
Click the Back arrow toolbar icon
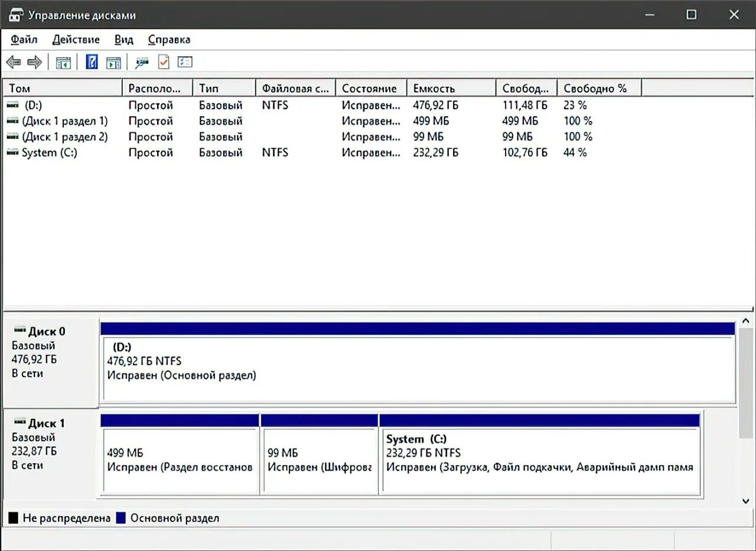coord(14,62)
